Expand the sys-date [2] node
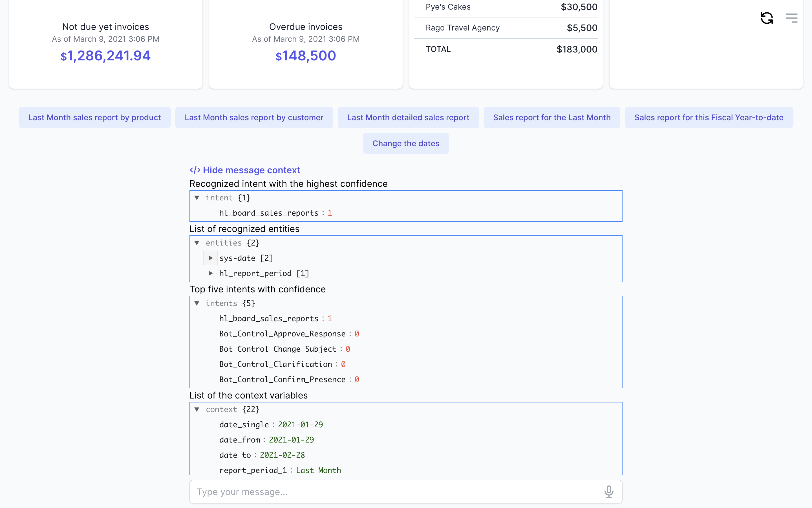Viewport: 812px width, 508px height. pyautogui.click(x=210, y=258)
